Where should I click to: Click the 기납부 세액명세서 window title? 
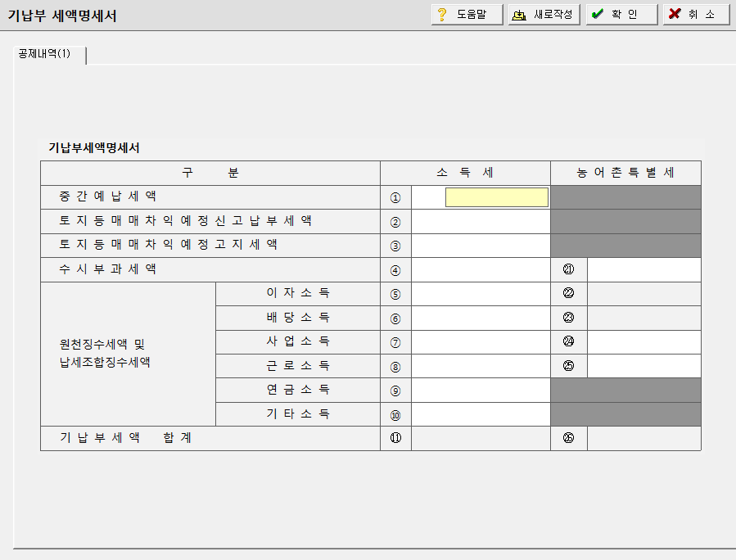(x=62, y=16)
